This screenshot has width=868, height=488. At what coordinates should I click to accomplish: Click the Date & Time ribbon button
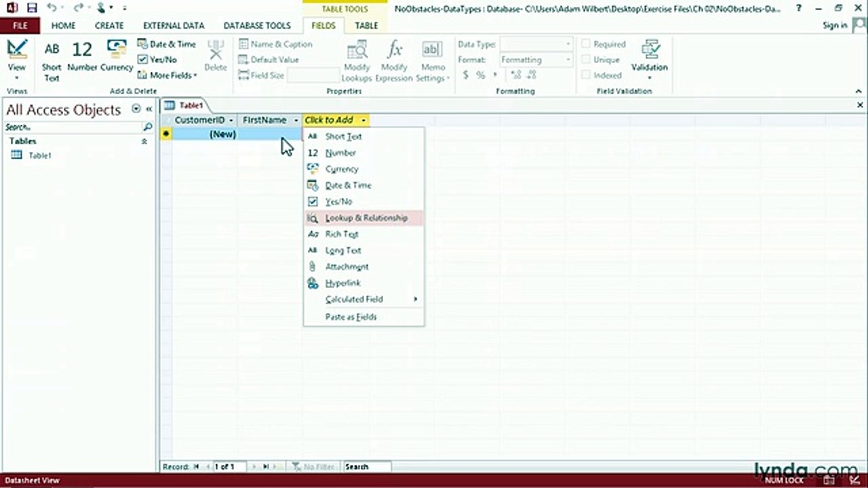[167, 44]
